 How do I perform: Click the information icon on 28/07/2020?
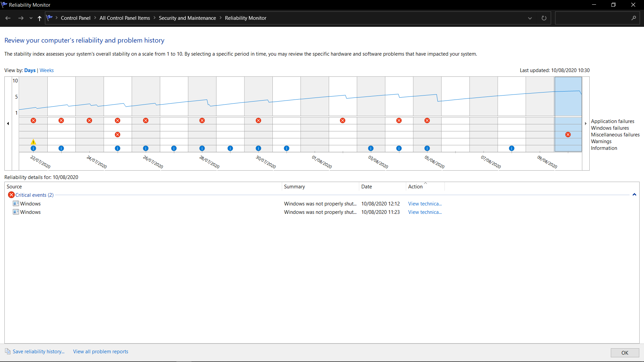coord(202,148)
